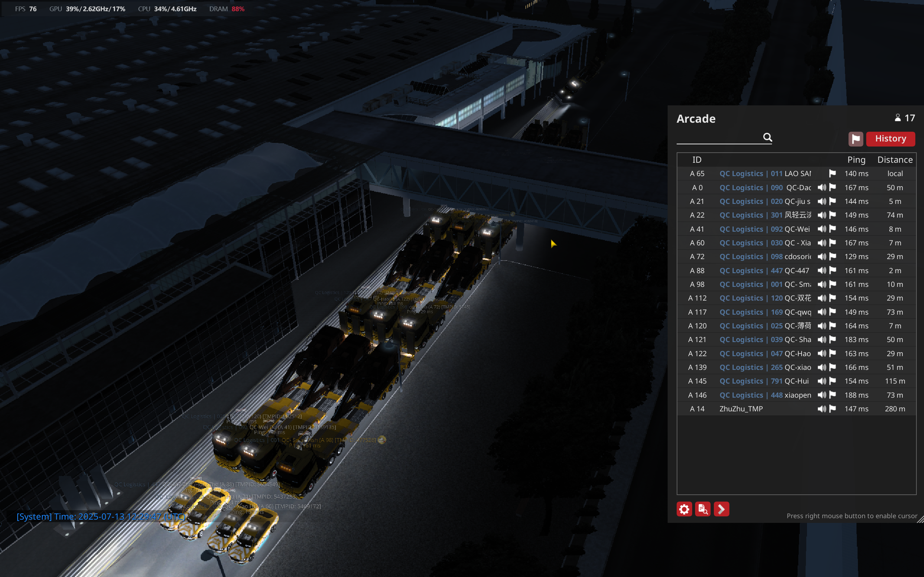
Task: Click the log search document icon
Action: 703,509
